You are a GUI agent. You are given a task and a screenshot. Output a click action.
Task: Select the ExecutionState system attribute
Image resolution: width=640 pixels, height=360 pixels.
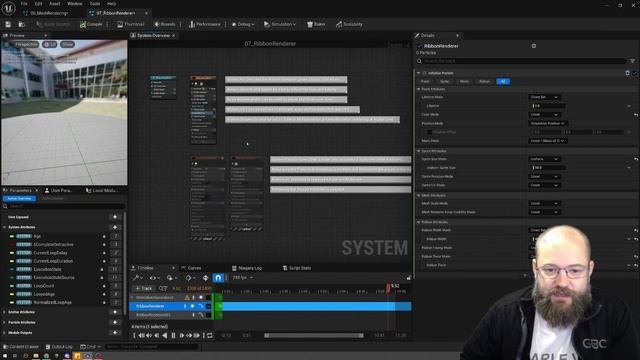48,269
